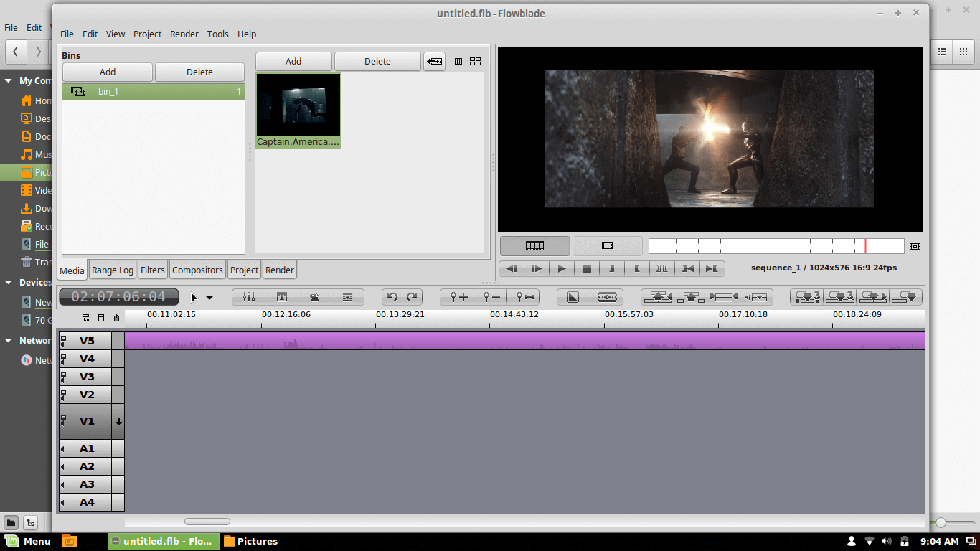The width and height of the screenshot is (980, 551).
Task: Go to mark out position
Action: pyautogui.click(x=712, y=268)
